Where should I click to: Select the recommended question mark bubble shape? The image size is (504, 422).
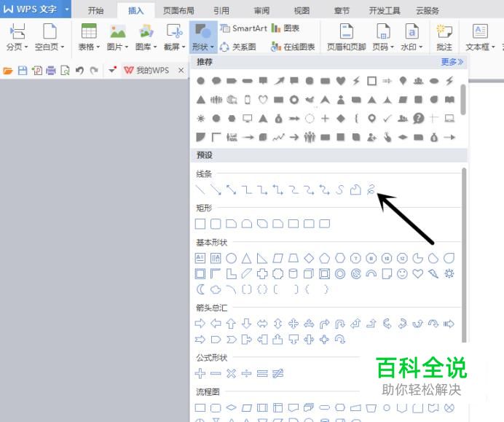(x=419, y=118)
